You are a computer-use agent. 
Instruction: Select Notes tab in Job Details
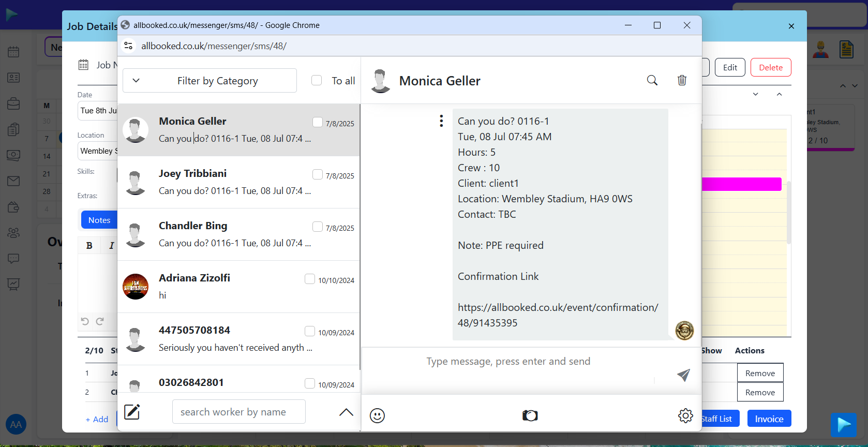(99, 220)
